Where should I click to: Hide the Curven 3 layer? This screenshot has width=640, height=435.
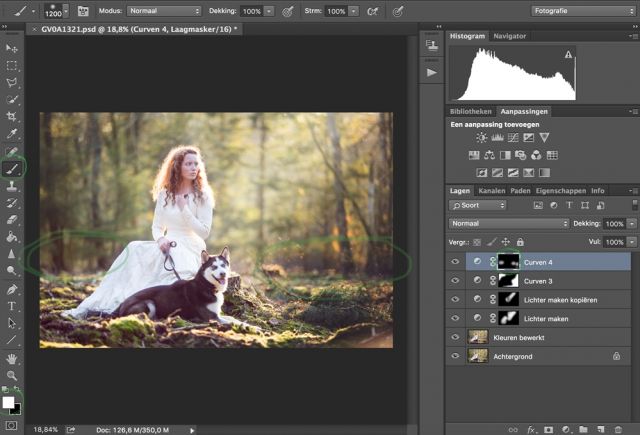tap(455, 281)
